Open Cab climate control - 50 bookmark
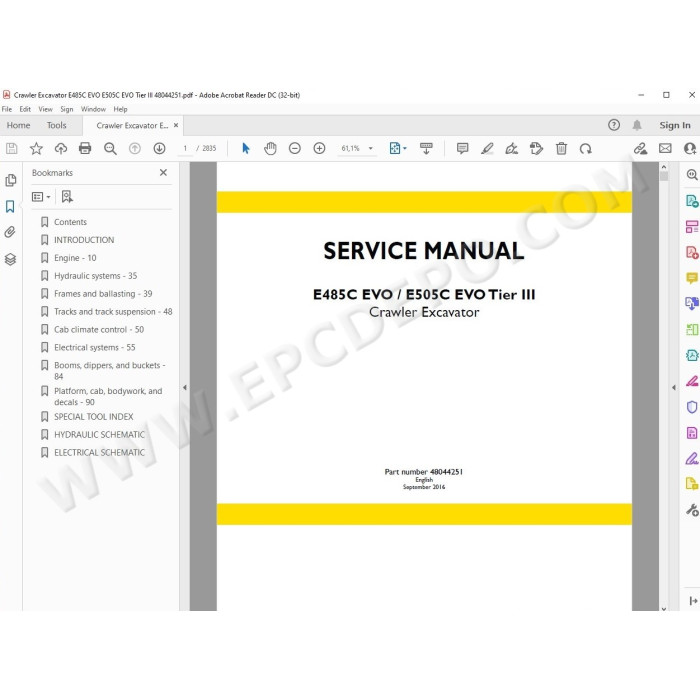700x700 pixels. click(x=99, y=329)
